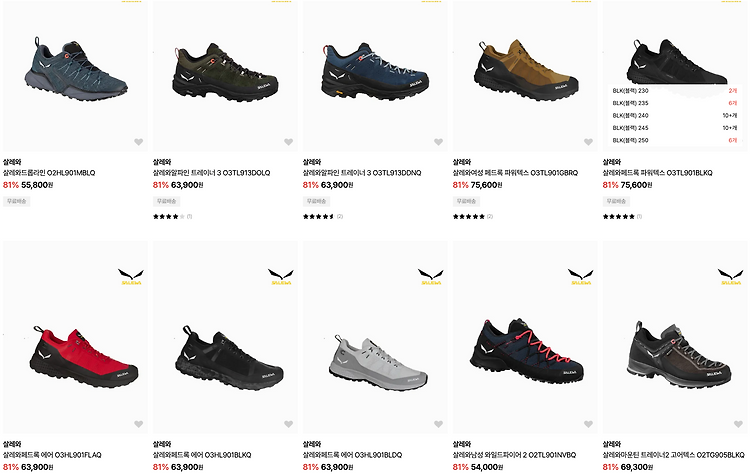
Task: Favorite the O2HL901MBLQ shoe with the heart icon
Action: click(x=139, y=142)
